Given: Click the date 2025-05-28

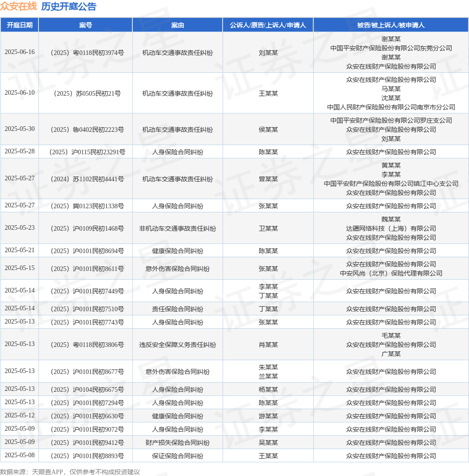Looking at the screenshot, I should 20,151.
